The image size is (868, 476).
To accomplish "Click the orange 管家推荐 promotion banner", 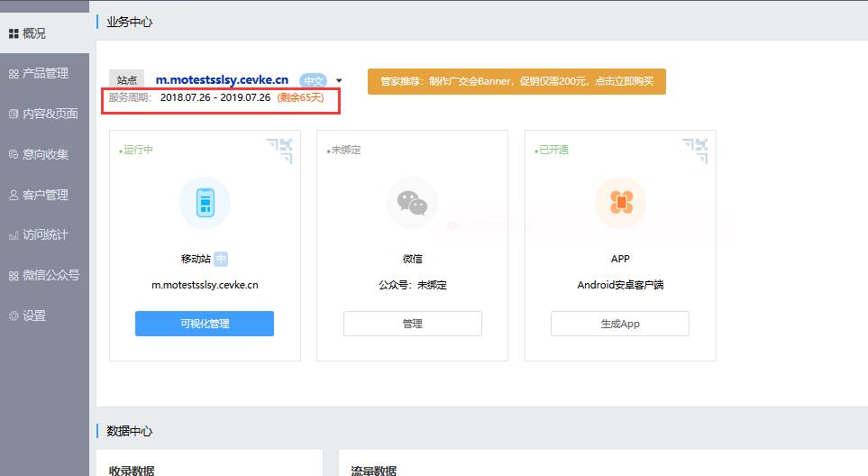I will click(516, 81).
